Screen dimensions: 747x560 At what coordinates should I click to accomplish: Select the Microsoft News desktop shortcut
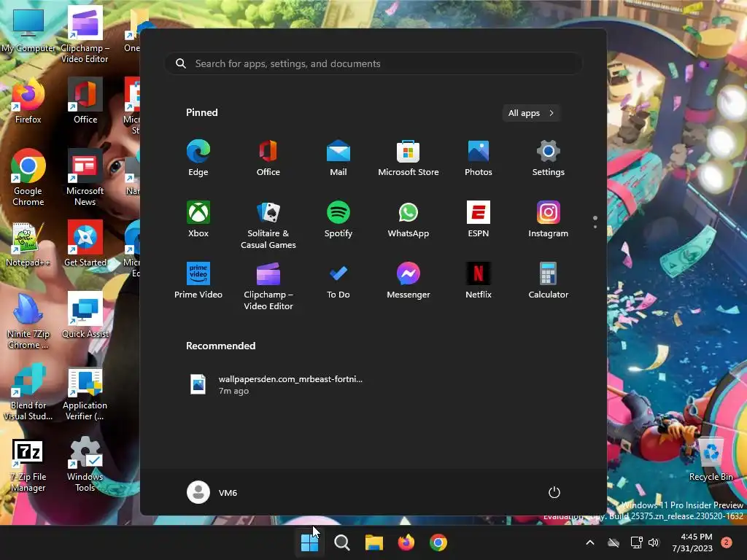pos(85,178)
